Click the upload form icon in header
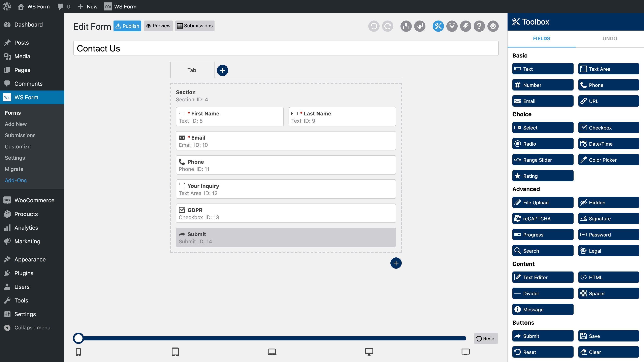This screenshot has height=362, width=644. click(x=406, y=26)
